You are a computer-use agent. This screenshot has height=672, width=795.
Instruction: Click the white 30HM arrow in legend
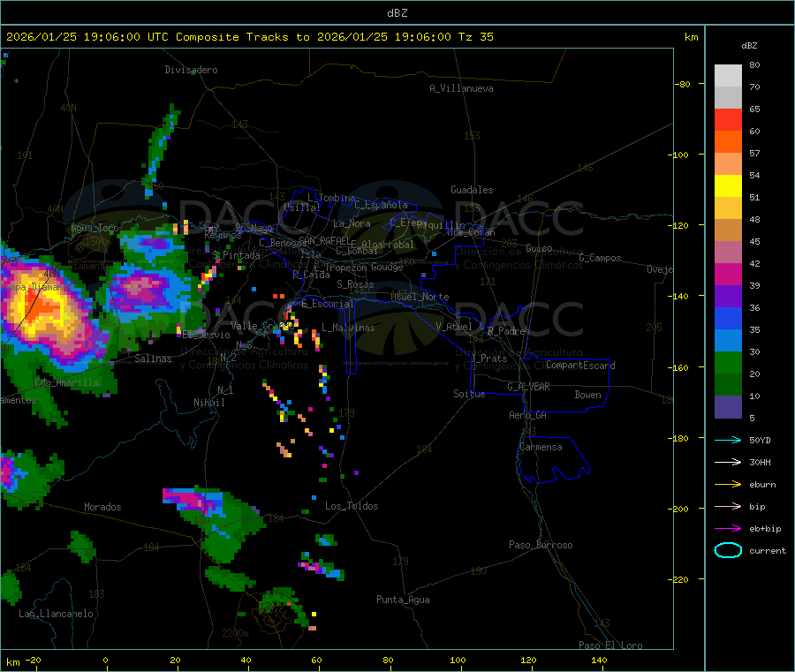coord(728,462)
